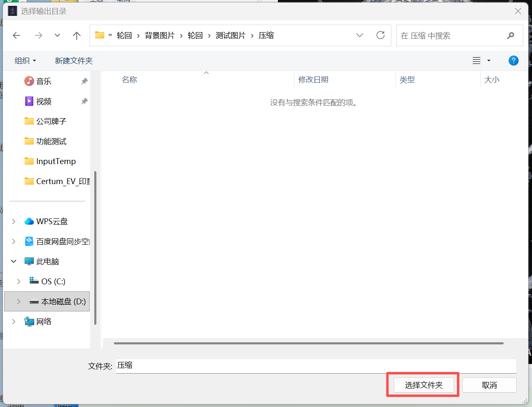This screenshot has height=407, width=532.
Task: Open the InputTemp folder
Action: (x=56, y=161)
